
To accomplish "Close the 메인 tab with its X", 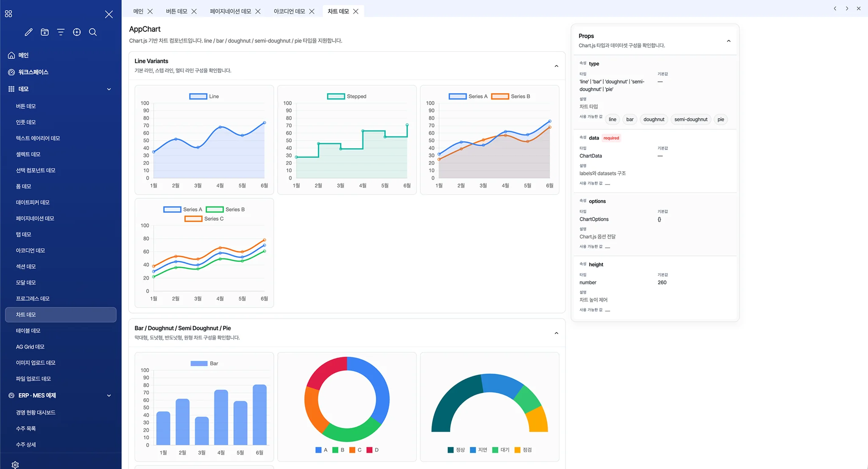I will (150, 11).
